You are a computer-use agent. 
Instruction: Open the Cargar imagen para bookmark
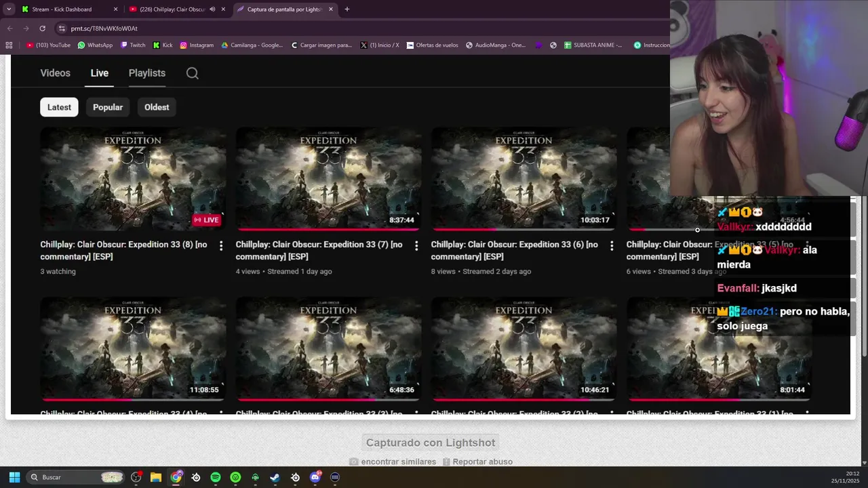coord(321,45)
